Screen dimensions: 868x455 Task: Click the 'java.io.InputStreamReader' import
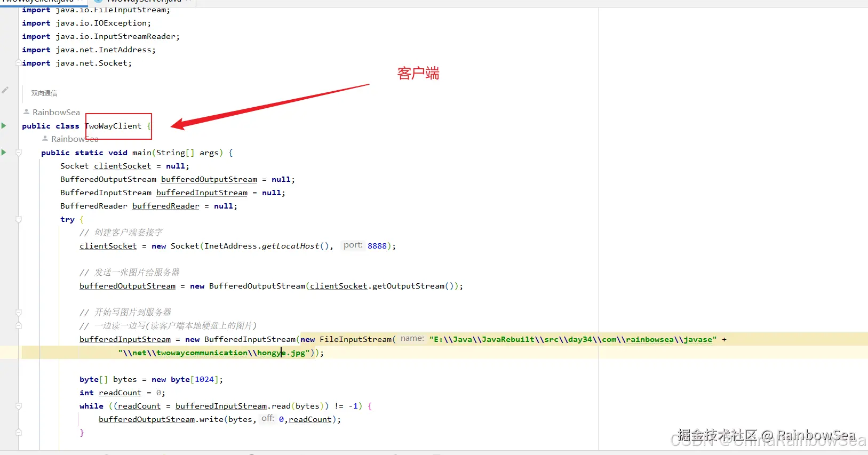[116, 36]
